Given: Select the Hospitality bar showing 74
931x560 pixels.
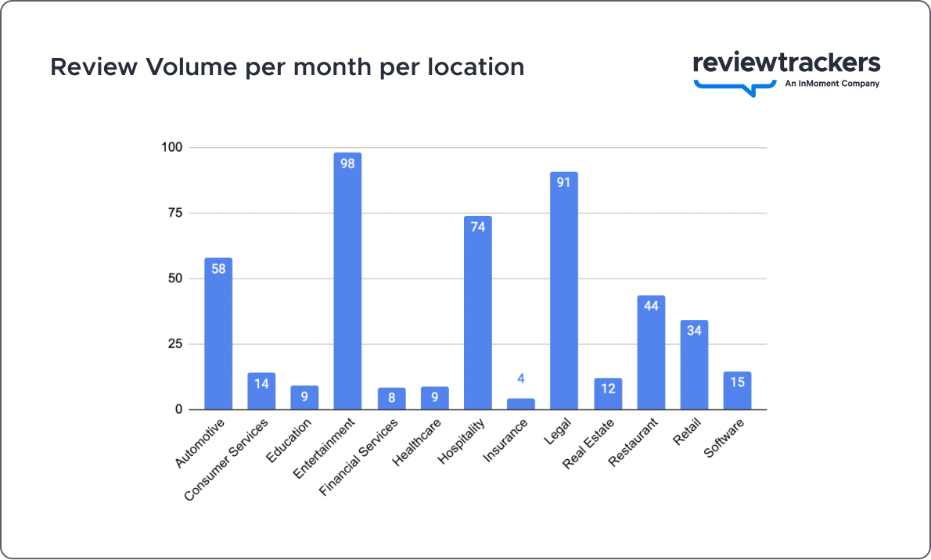Looking at the screenshot, I should pos(477,313).
